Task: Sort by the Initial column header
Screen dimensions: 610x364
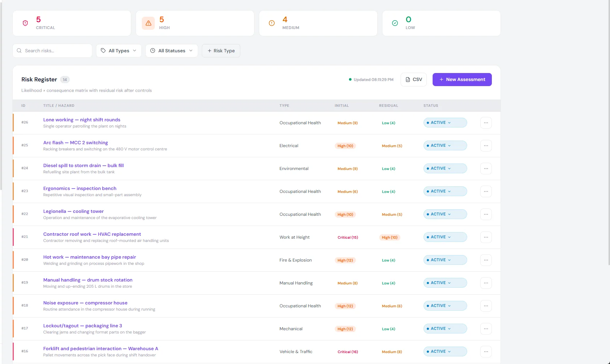Action: [342, 106]
